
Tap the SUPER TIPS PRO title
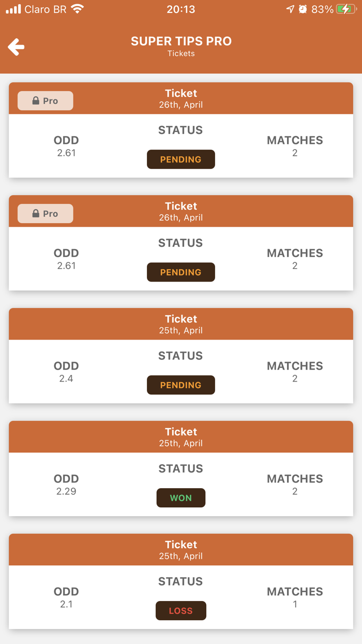click(180, 41)
